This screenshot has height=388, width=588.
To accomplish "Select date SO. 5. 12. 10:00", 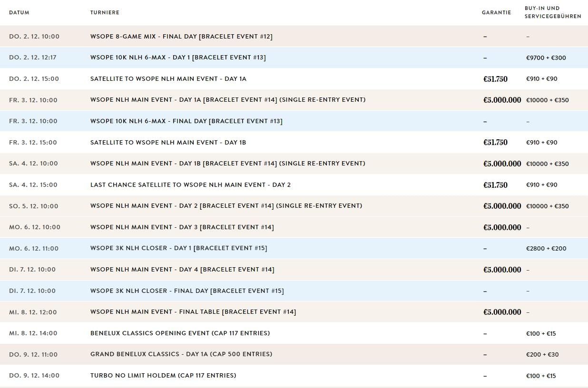I will pos(34,206).
